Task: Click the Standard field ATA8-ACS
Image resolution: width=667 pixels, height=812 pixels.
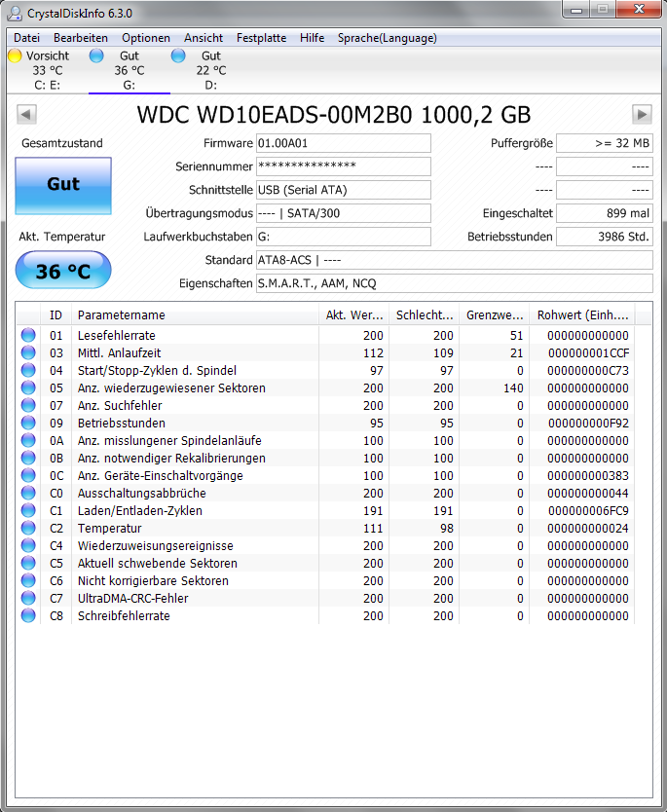Action: pos(454,260)
